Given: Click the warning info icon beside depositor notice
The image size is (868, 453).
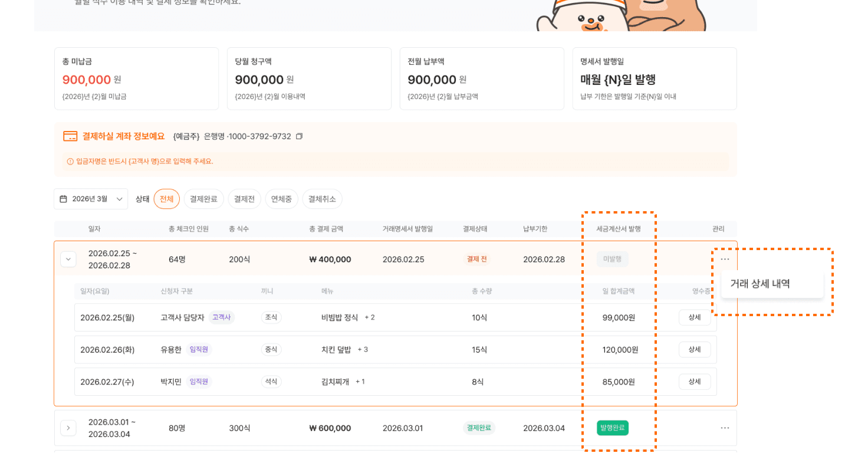Looking at the screenshot, I should click(70, 161).
